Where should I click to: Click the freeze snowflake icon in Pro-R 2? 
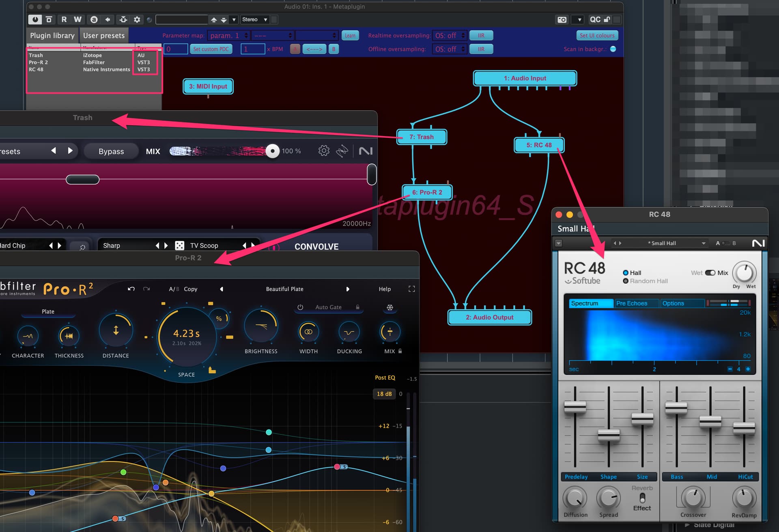pos(390,307)
